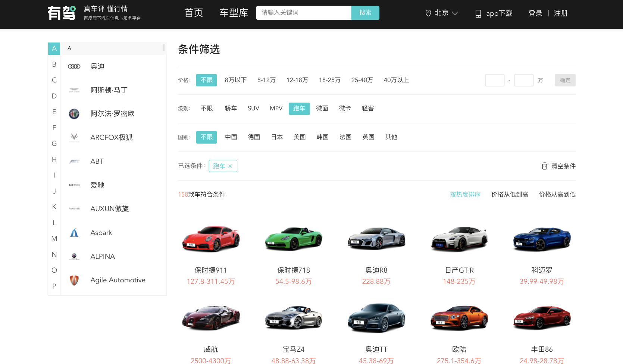Click the Aspark brand logo

coord(74,233)
